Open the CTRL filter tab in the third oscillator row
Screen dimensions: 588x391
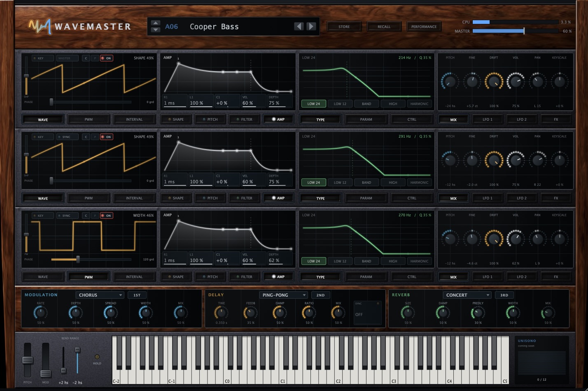click(x=412, y=277)
